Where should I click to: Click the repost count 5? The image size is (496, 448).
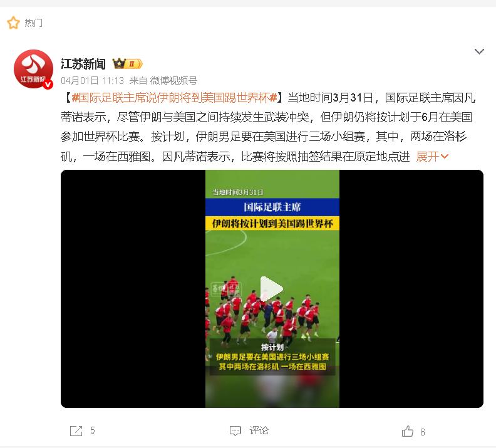pyautogui.click(x=92, y=430)
